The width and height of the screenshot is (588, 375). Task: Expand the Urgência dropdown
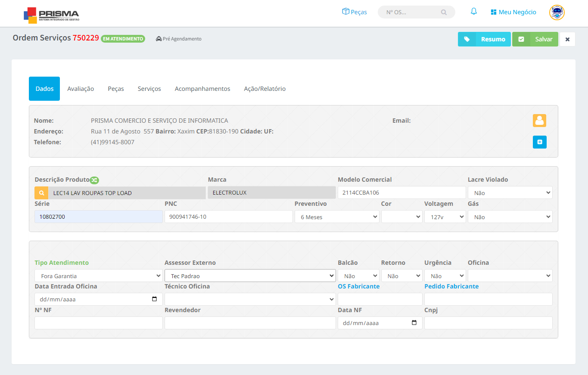[445, 276]
